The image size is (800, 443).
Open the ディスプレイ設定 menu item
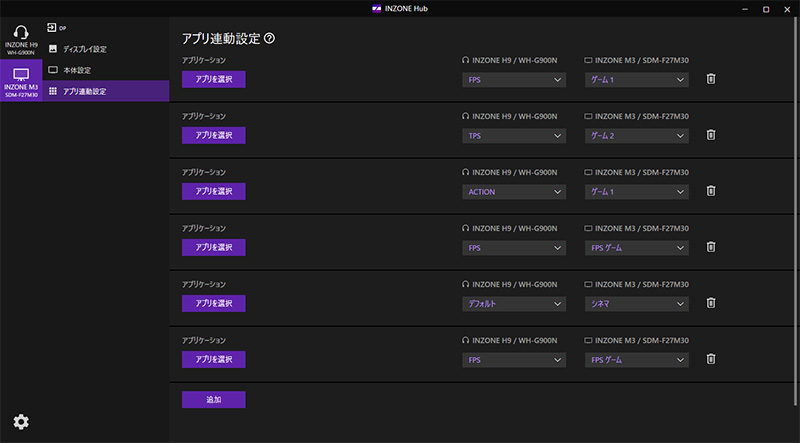84,49
